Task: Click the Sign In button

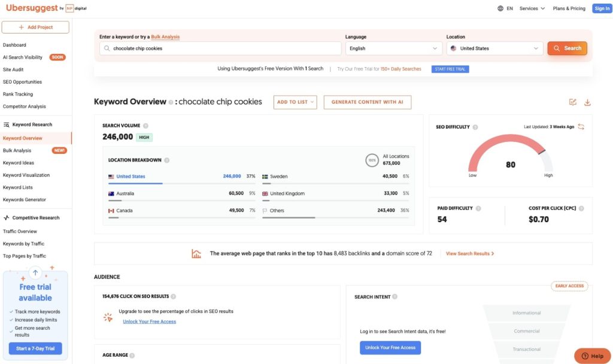Action: (x=602, y=8)
